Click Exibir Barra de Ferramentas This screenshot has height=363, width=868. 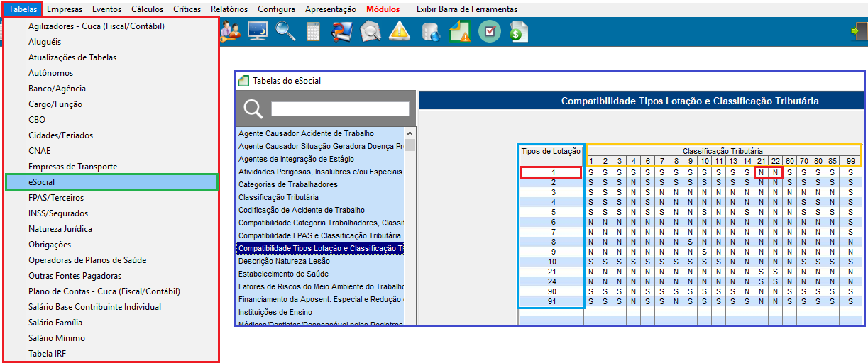click(x=467, y=9)
